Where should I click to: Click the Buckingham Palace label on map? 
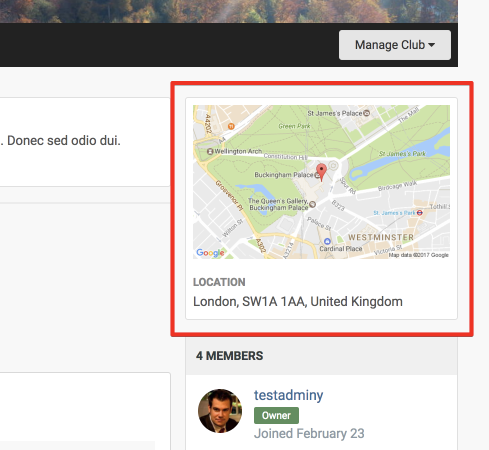pos(284,175)
